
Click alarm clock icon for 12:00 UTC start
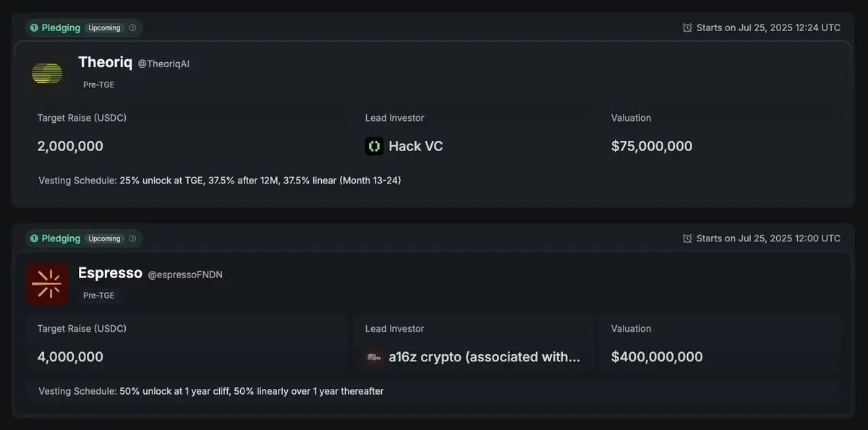(687, 238)
